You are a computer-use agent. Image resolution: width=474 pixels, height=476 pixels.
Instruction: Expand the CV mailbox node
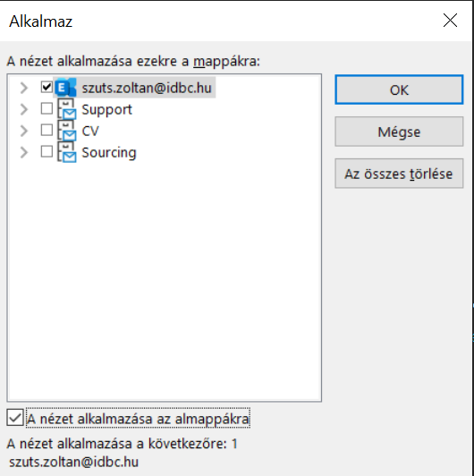(23, 132)
